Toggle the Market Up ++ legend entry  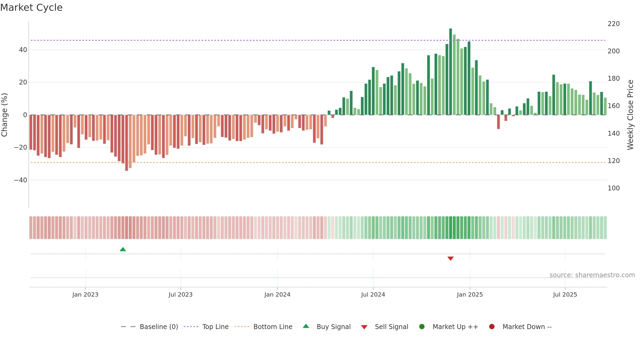click(448, 327)
